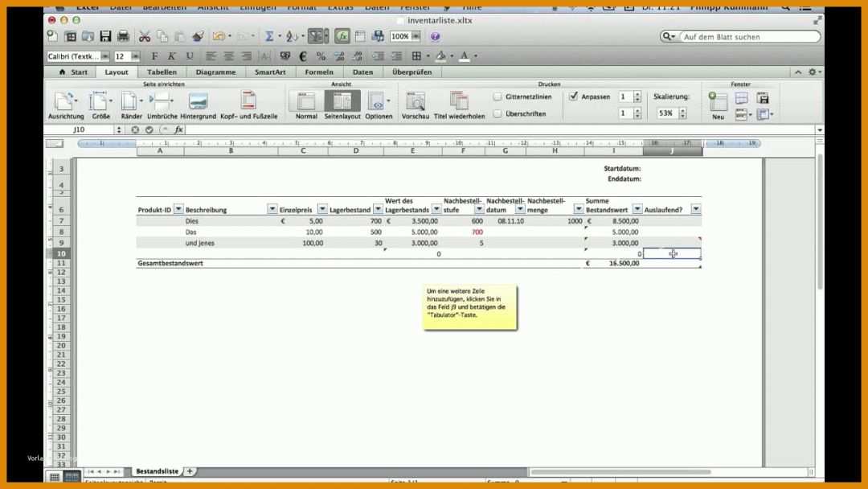Select the Ränder margins tool

(x=130, y=101)
